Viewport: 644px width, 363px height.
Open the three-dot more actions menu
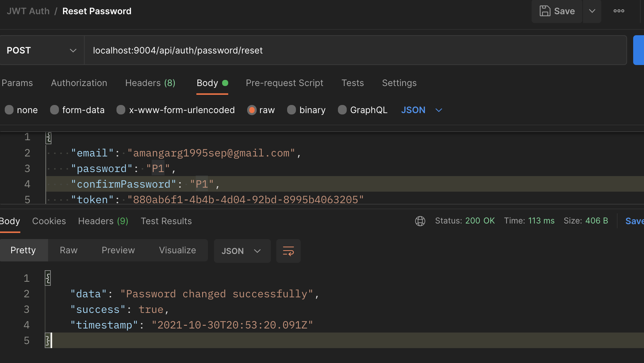[619, 11]
